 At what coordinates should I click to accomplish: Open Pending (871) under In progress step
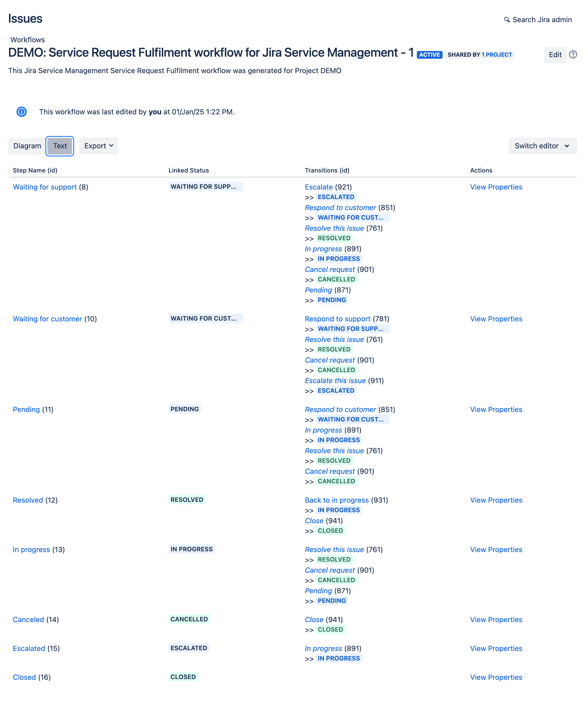pos(318,591)
